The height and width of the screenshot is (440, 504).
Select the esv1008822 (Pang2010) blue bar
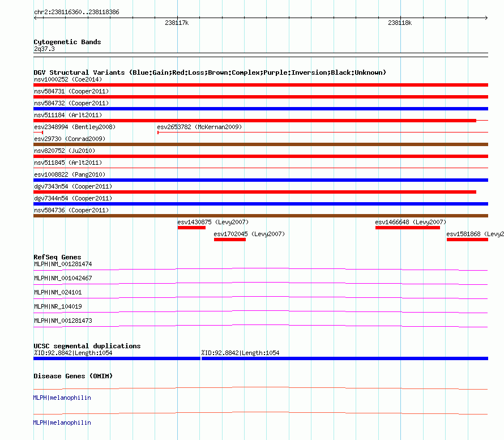click(260, 180)
